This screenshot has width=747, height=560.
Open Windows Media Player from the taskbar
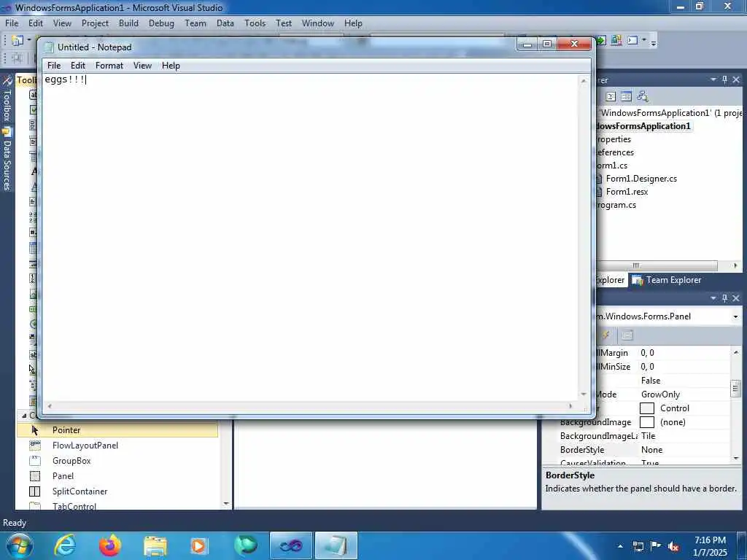(200, 546)
